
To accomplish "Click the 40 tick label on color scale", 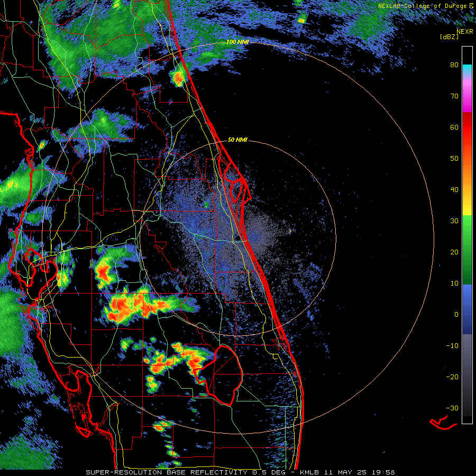I will [454, 190].
